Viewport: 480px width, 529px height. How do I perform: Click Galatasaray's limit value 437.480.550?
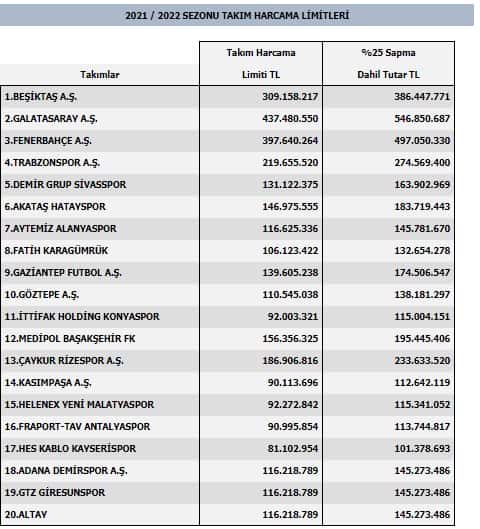pyautogui.click(x=290, y=119)
